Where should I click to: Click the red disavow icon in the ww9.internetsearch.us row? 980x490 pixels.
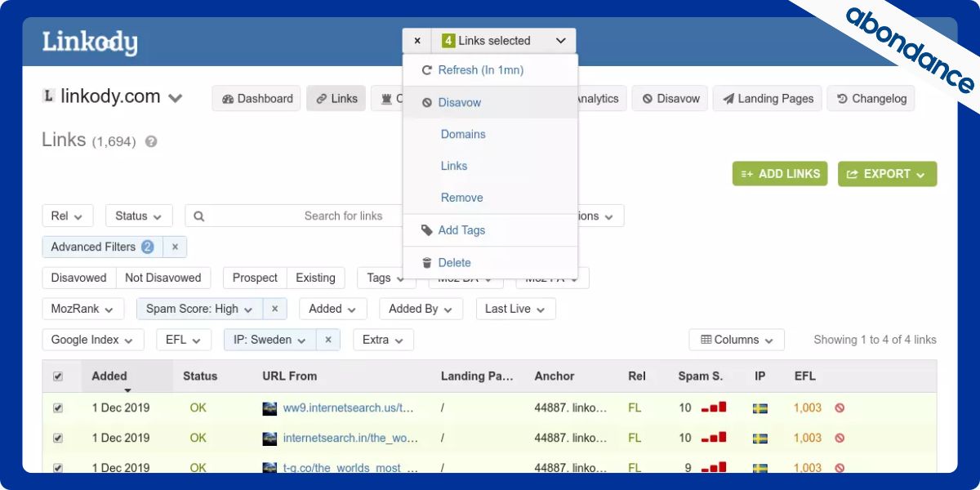(x=840, y=408)
